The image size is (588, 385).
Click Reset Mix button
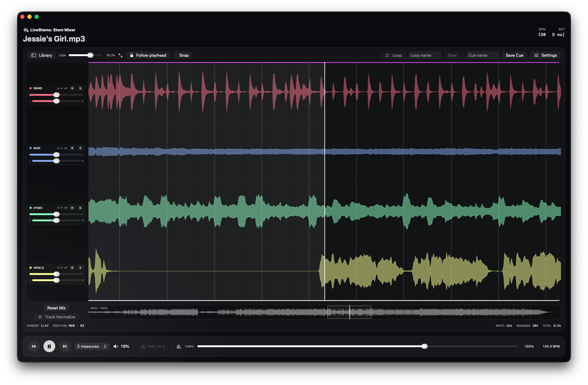[x=56, y=308]
